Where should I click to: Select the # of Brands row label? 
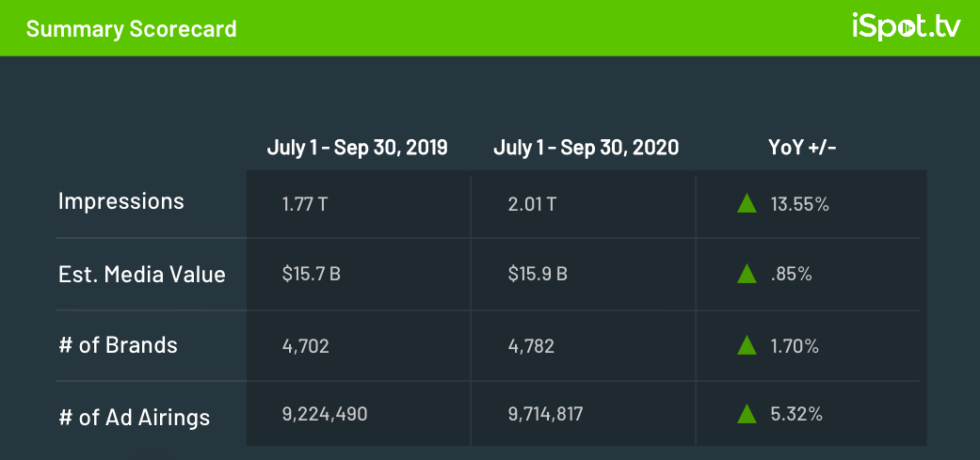point(118,345)
